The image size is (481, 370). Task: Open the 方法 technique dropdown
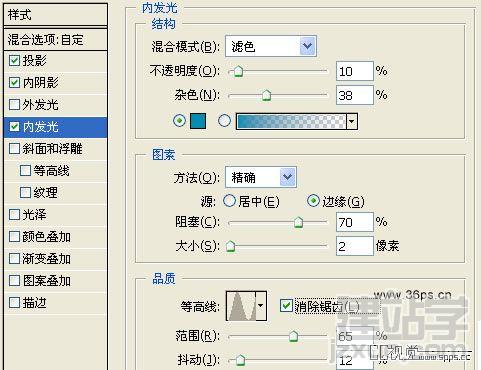[x=261, y=177]
